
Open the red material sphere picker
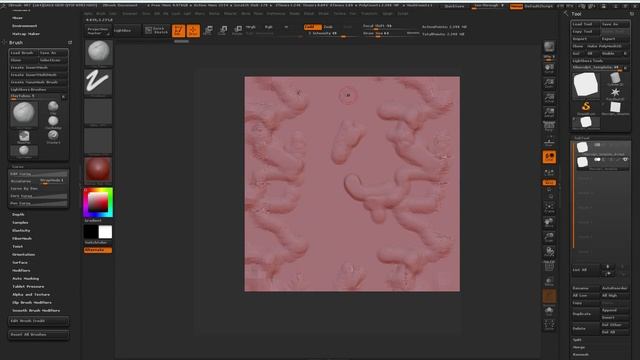point(98,170)
